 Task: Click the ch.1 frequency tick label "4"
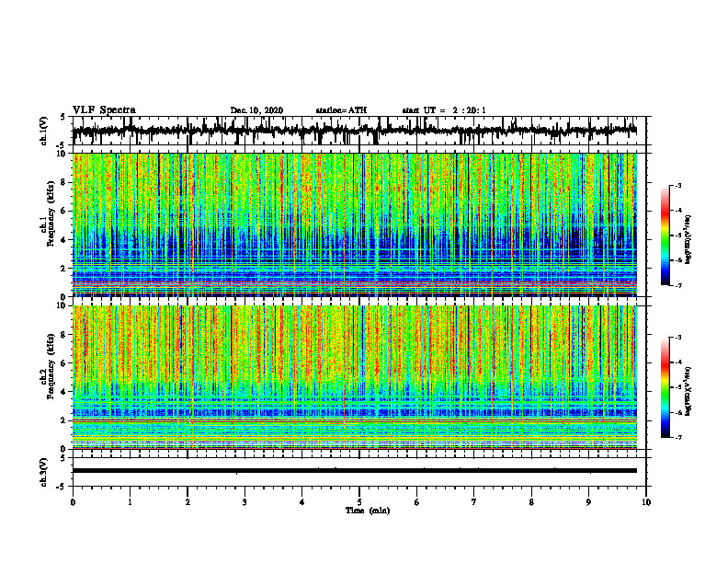[x=63, y=240]
